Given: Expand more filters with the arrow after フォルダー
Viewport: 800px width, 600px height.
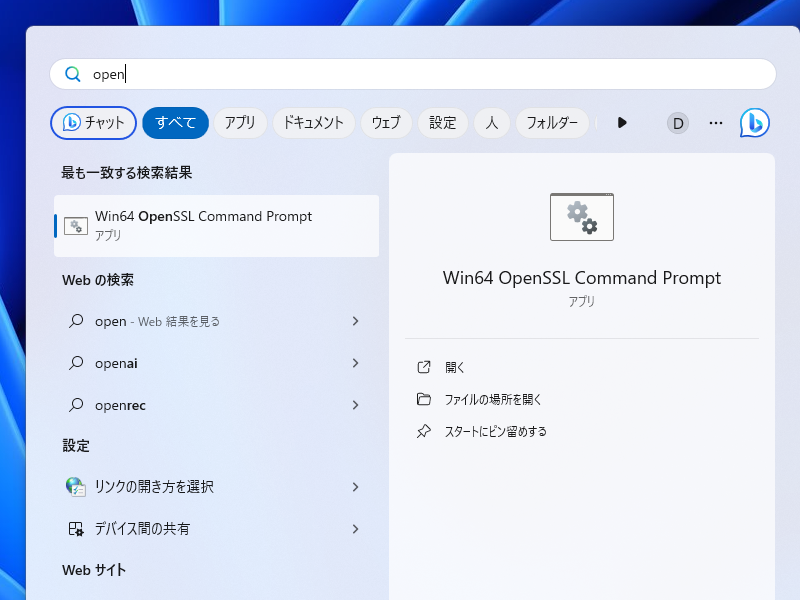Looking at the screenshot, I should click(x=622, y=123).
